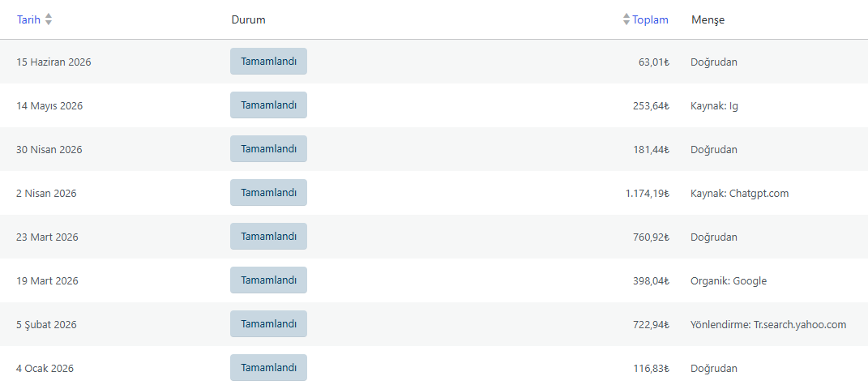The image size is (868, 389).
Task: Click origin Yönlendirme: Tr.search.yahoo.com
Action: point(768,325)
